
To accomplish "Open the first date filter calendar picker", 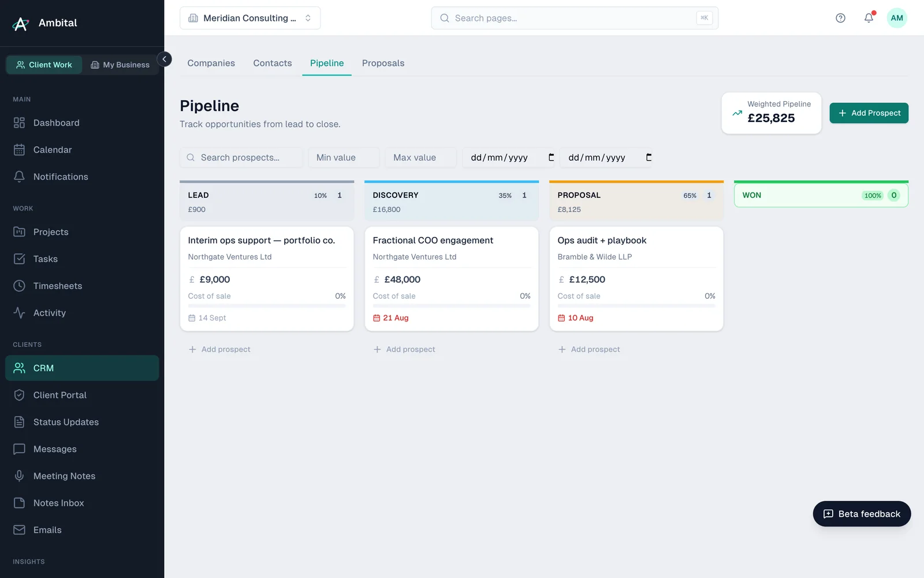I will tap(551, 157).
